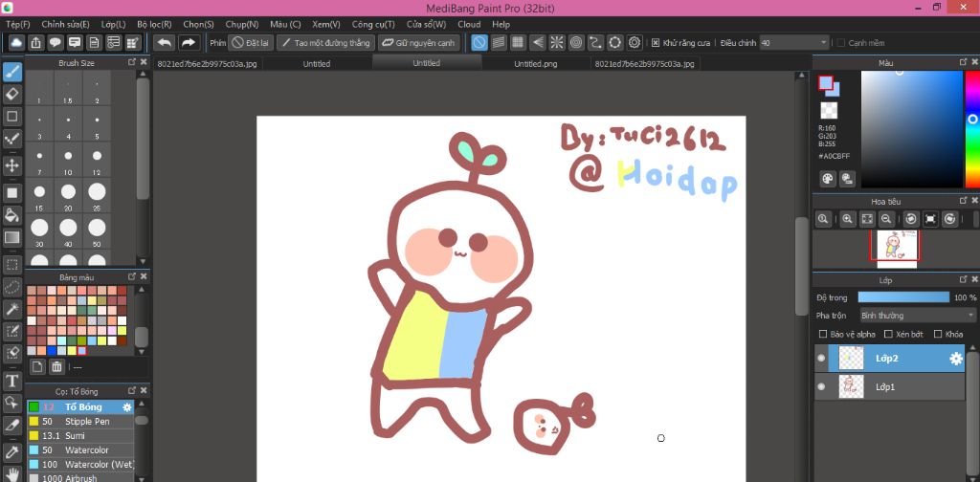Enable radial snap

click(x=556, y=42)
